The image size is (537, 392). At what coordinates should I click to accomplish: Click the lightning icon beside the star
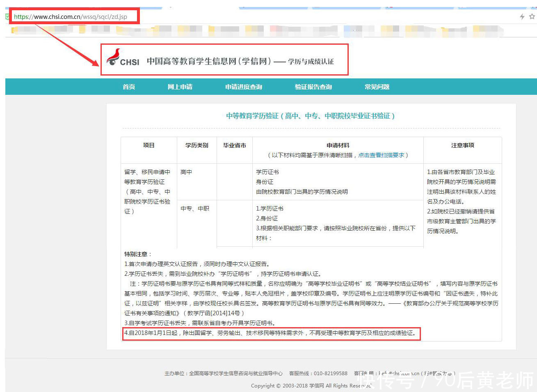(521, 17)
